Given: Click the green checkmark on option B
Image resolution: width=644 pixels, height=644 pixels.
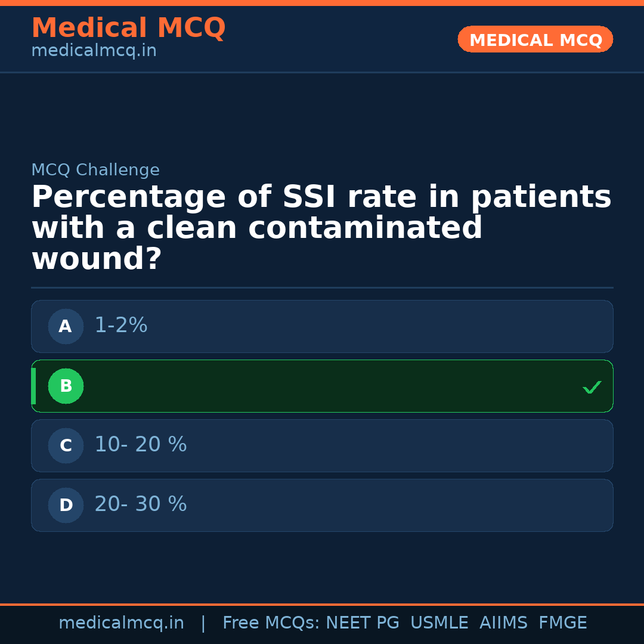Looking at the screenshot, I should click(x=592, y=387).
